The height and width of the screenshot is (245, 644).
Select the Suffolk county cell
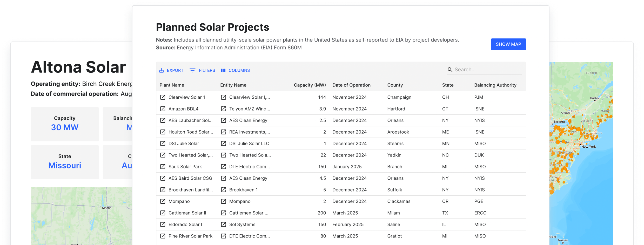click(394, 190)
